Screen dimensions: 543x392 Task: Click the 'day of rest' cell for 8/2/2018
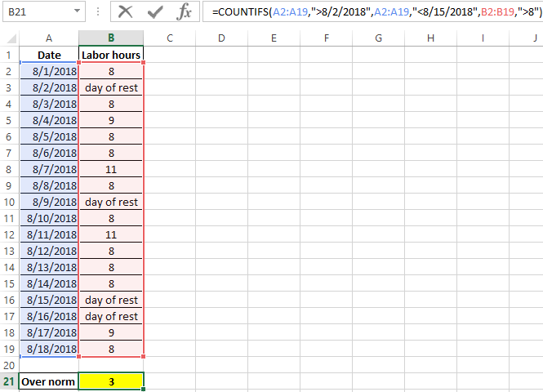click(111, 87)
